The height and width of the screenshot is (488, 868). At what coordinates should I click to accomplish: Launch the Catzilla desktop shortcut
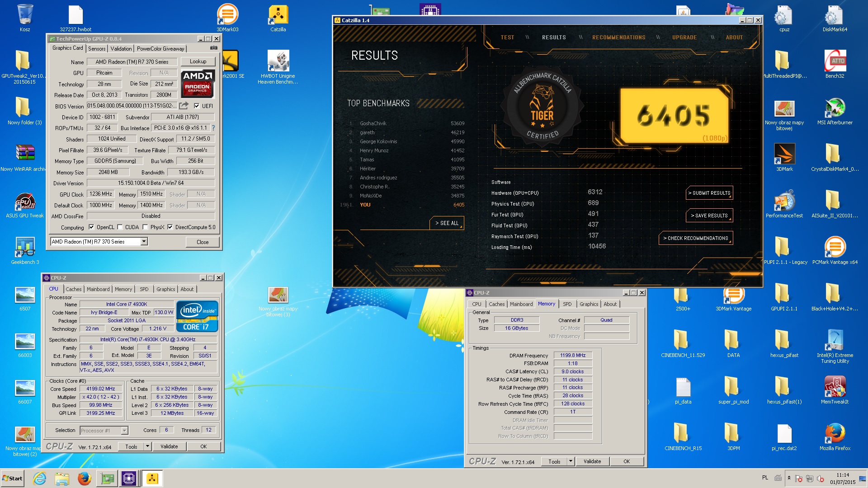point(278,18)
